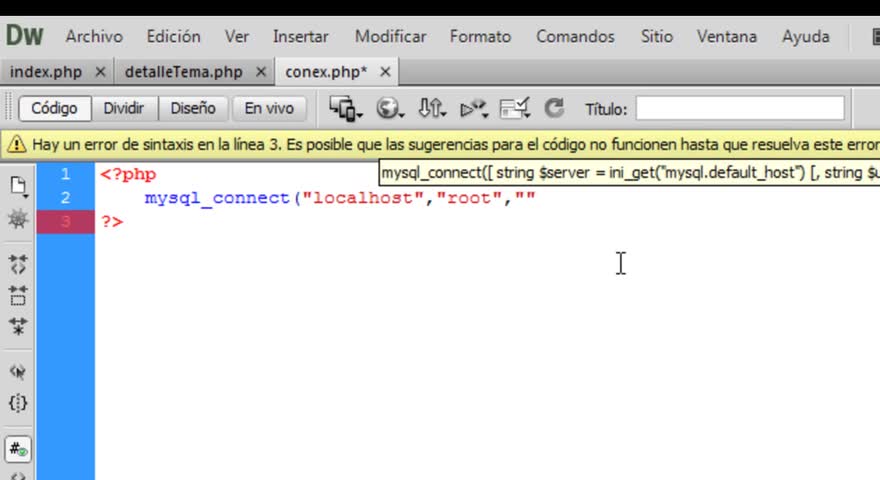Click line number 1 in the gutter
This screenshot has height=480, width=880.
pos(66,174)
